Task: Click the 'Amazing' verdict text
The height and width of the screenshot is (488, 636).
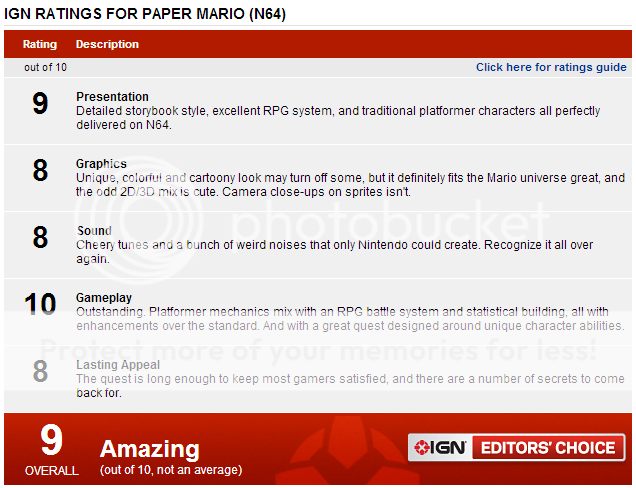Action: coord(150,449)
